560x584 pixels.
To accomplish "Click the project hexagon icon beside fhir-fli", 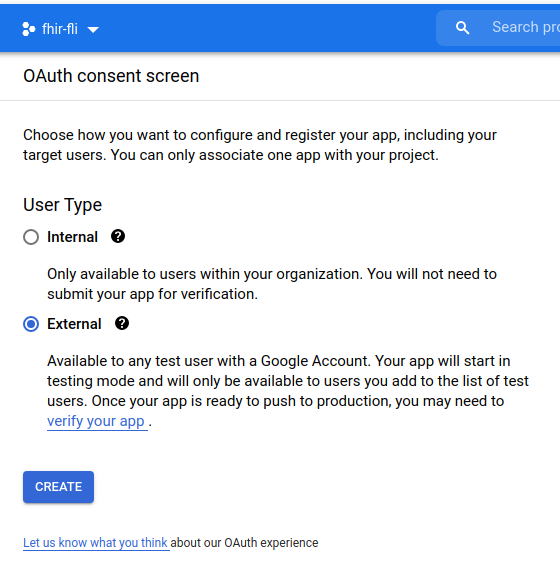I will pyautogui.click(x=29, y=29).
